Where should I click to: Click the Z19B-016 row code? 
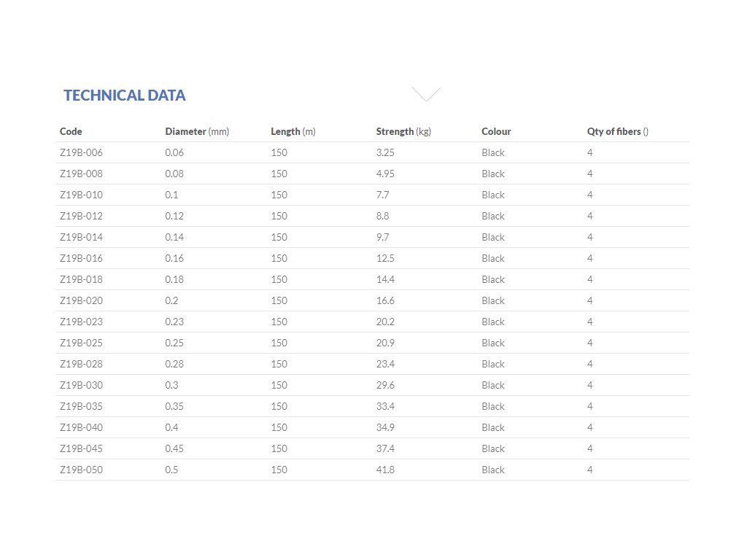(x=81, y=259)
